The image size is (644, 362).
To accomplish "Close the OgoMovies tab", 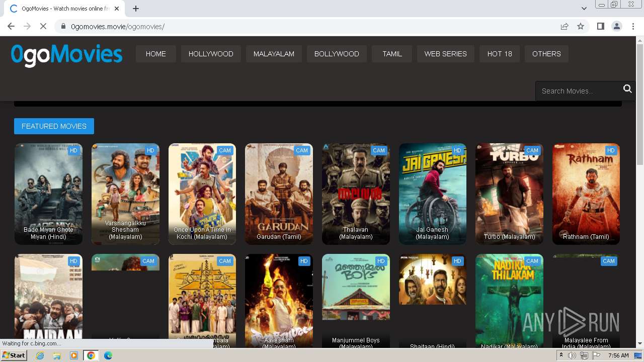I will 117,9.
